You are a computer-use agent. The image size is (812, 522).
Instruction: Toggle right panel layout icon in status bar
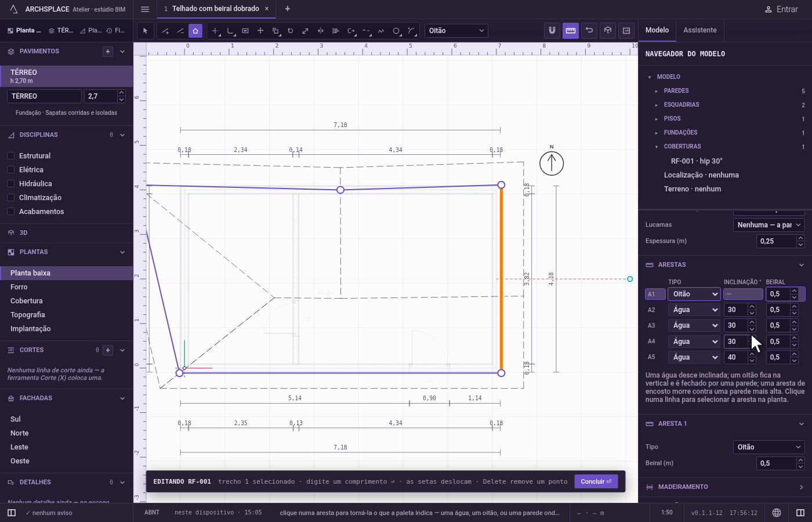(800, 513)
